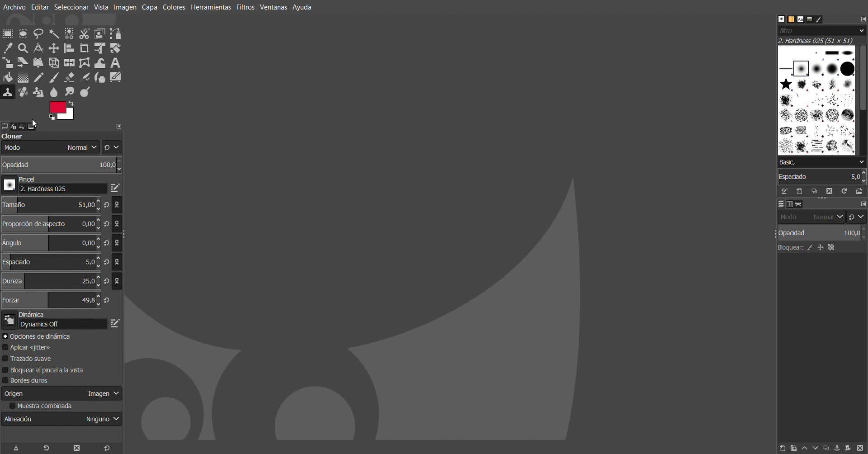
Task: Open the Modo dropdown in Clonar options
Action: click(x=50, y=147)
